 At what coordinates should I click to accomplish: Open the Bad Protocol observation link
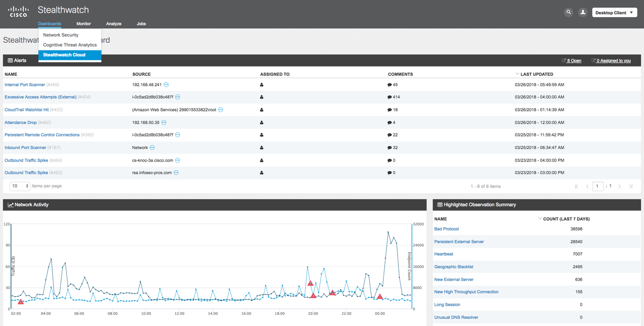pos(447,229)
